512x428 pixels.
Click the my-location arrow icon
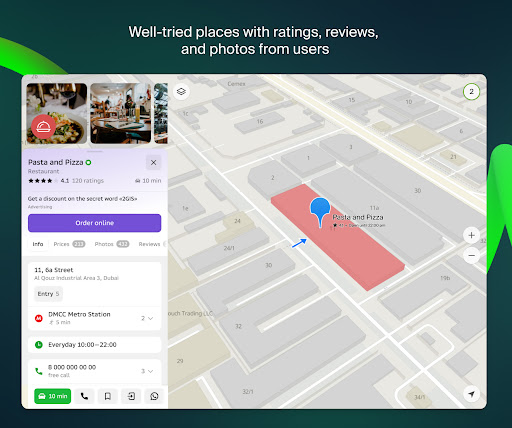pyautogui.click(x=471, y=394)
